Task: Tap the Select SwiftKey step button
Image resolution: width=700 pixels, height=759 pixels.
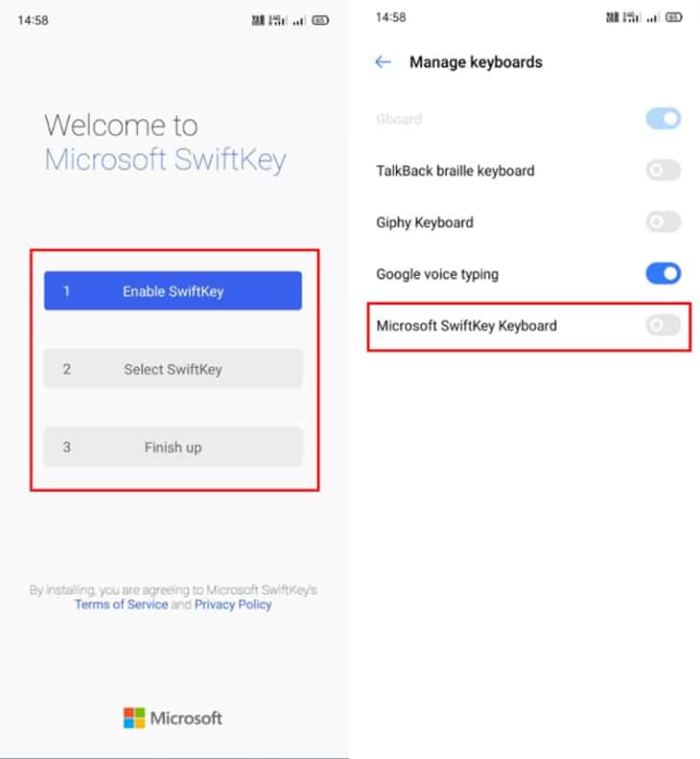Action: 173,369
